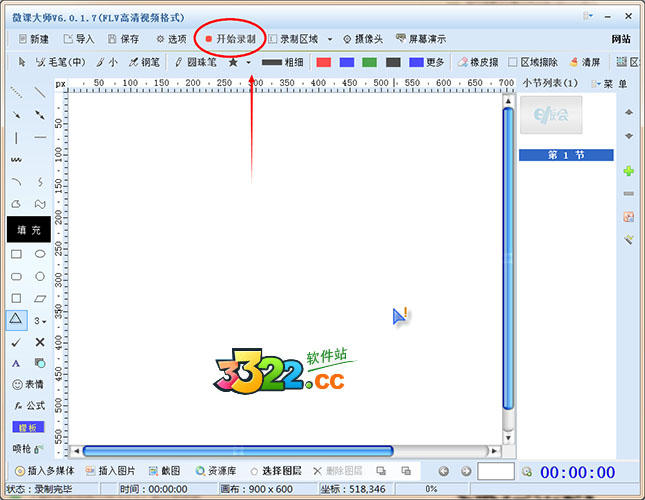Viewport: 645px width, 500px height.
Task: Select the horizontal line tool
Action: (40, 137)
